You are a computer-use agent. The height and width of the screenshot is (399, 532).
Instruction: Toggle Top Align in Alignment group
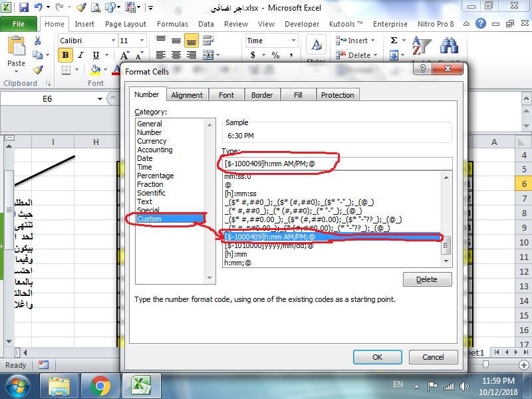[161, 41]
